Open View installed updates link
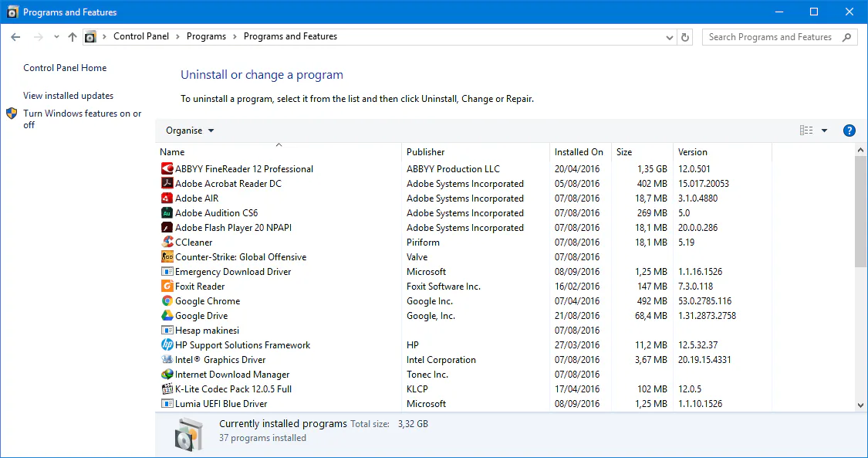 [68, 95]
